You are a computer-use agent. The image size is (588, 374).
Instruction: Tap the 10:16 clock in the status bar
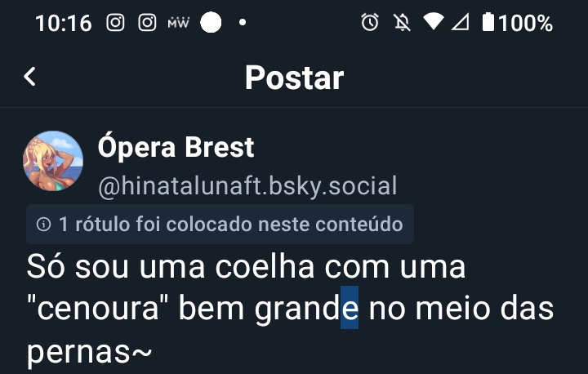tap(64, 23)
